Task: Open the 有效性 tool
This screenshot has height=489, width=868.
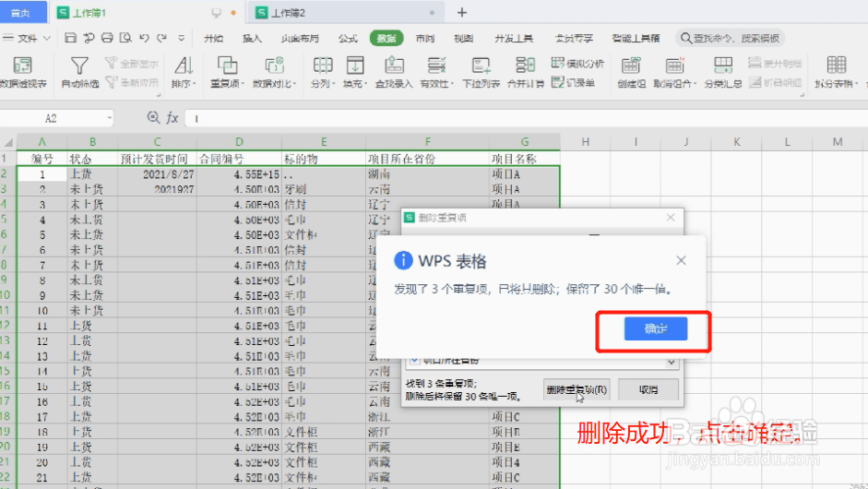Action: (437, 72)
